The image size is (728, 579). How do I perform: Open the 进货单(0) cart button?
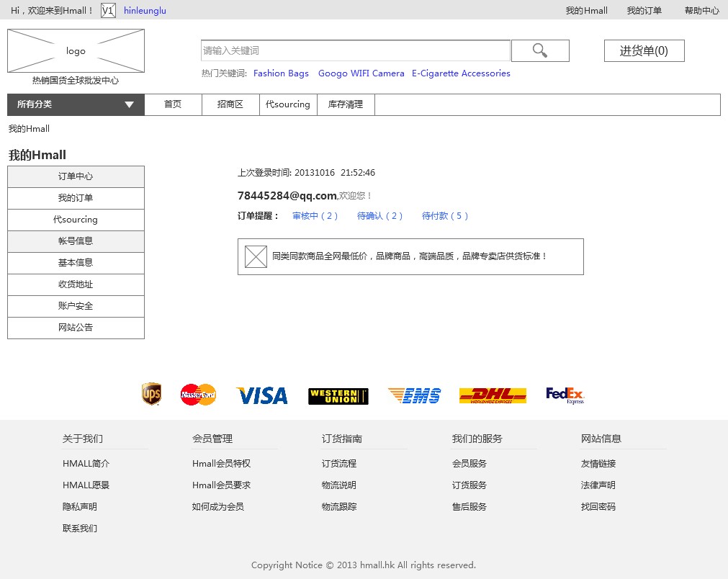[644, 50]
